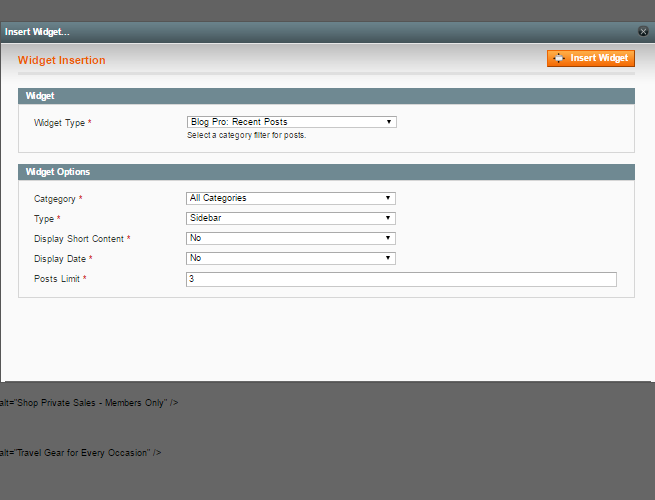Click the category filter helper text
This screenshot has height=500, width=655.
point(246,135)
